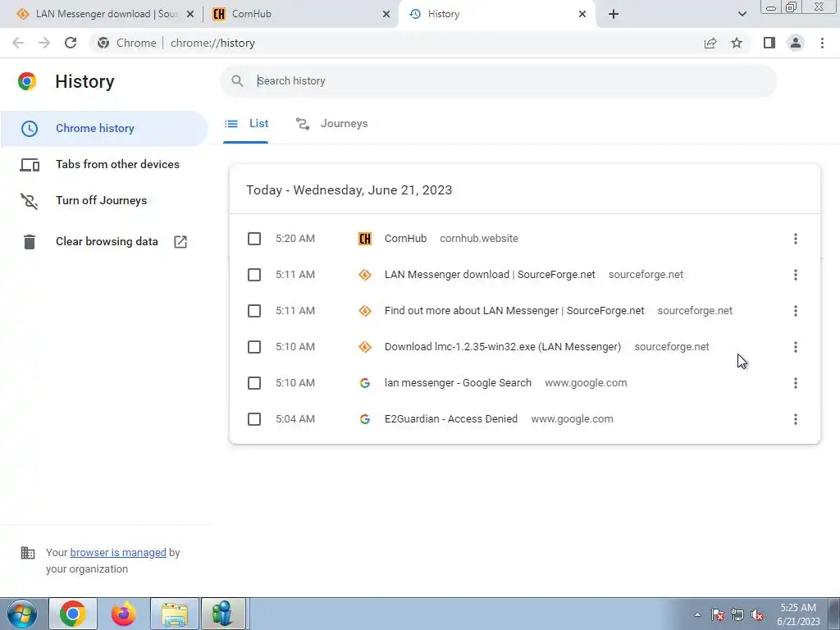Viewport: 840px width, 630px height.
Task: Open the tab search dropdown chevron
Action: coord(742,14)
